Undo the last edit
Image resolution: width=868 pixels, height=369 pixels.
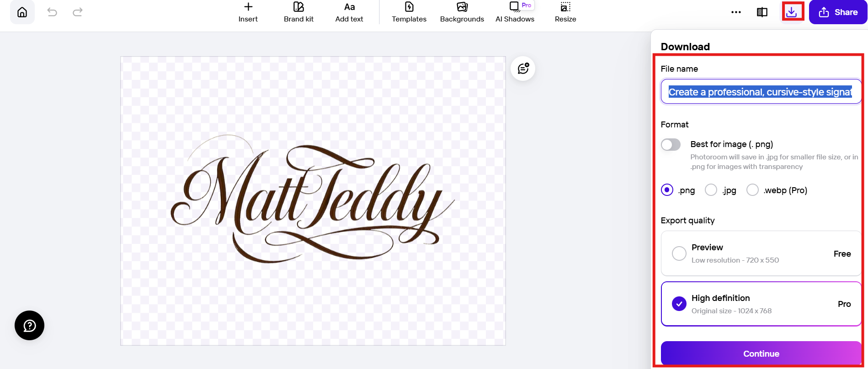[x=52, y=12]
